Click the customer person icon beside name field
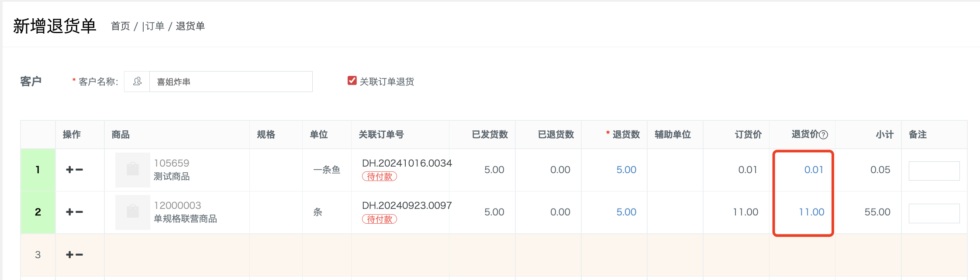This screenshot has height=280, width=980. point(137,82)
